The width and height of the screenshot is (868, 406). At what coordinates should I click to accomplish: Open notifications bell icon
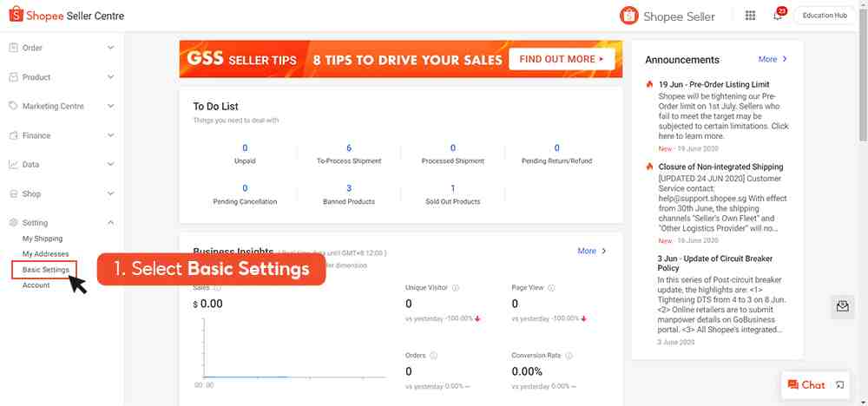pyautogui.click(x=779, y=15)
